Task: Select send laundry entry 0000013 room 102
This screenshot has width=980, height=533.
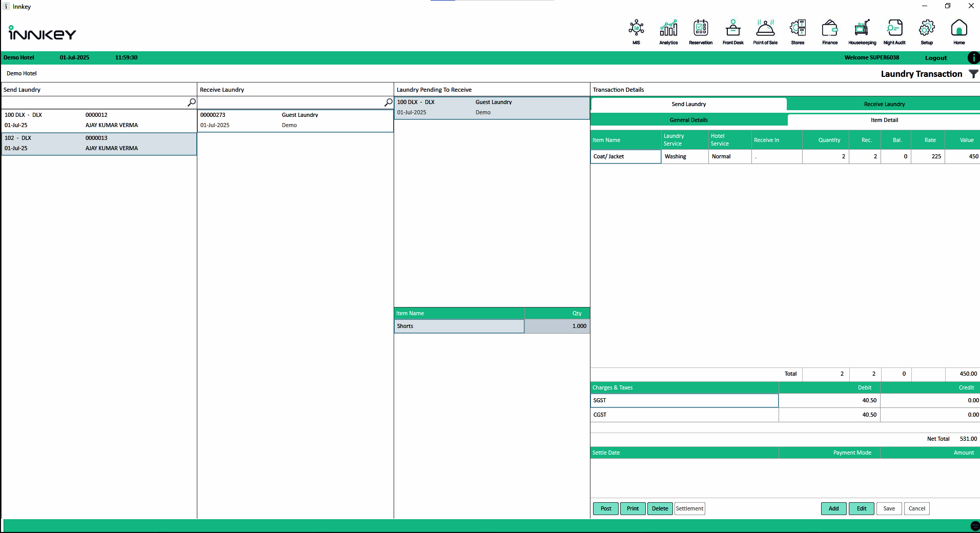Action: point(99,143)
